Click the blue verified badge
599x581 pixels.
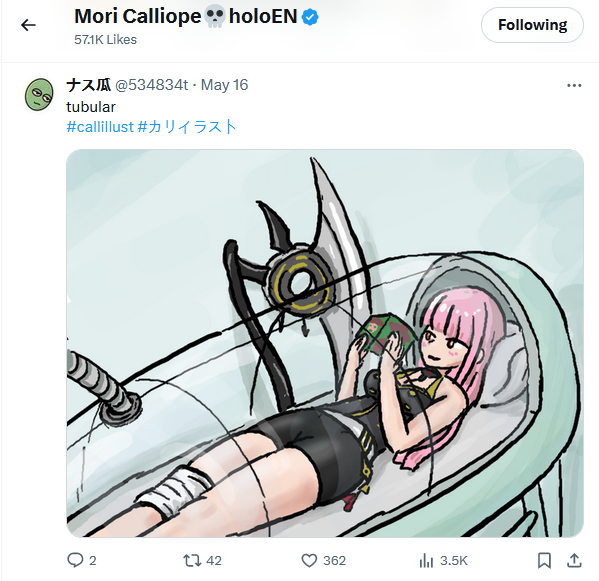coord(310,17)
